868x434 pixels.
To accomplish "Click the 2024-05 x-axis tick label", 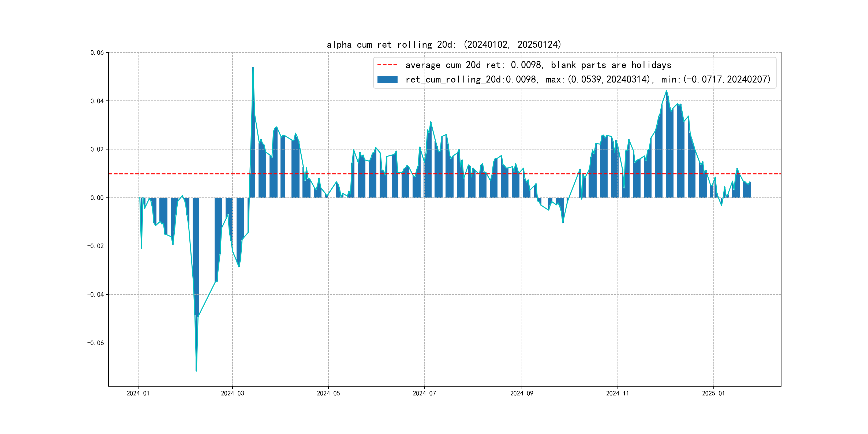I will click(x=328, y=393).
